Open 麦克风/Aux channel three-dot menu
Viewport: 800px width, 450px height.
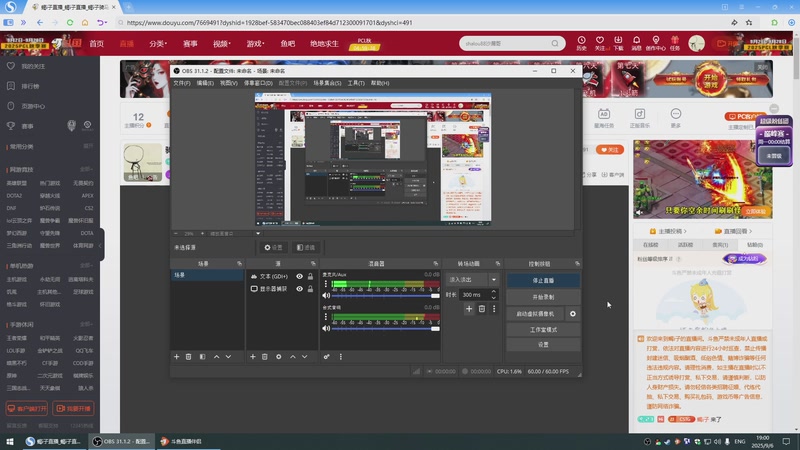pos(326,284)
